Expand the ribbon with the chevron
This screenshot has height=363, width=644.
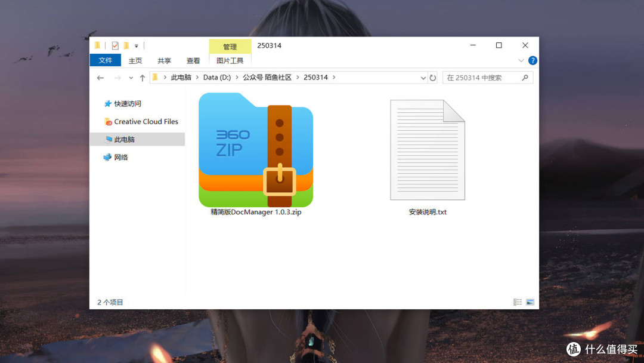click(521, 60)
